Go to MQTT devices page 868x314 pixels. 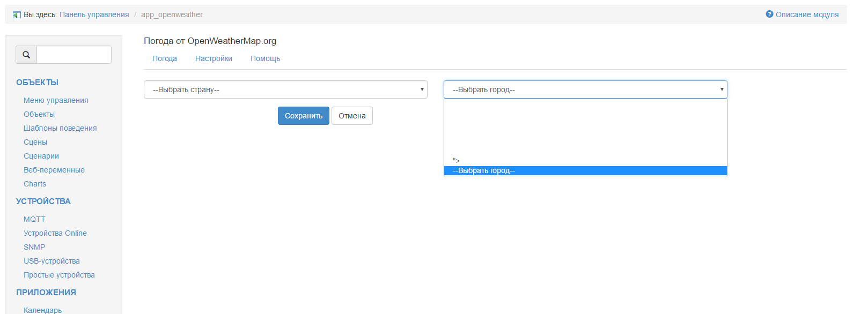point(34,219)
